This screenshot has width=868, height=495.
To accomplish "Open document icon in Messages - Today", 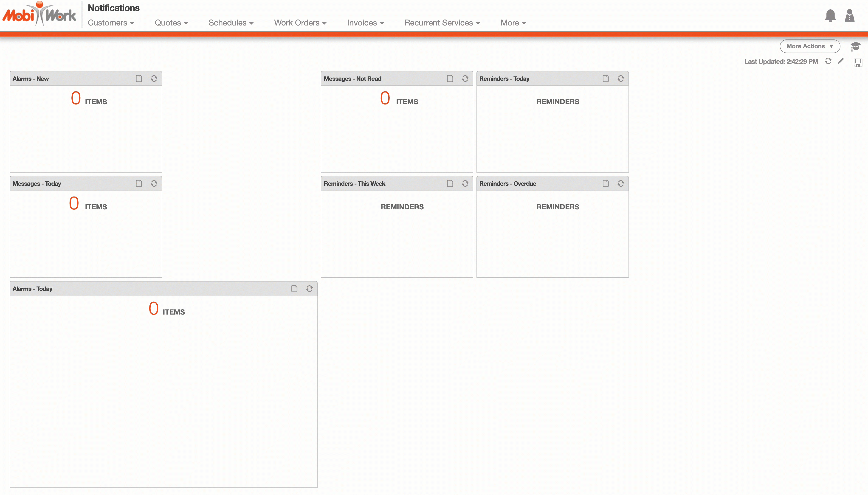I will [139, 184].
